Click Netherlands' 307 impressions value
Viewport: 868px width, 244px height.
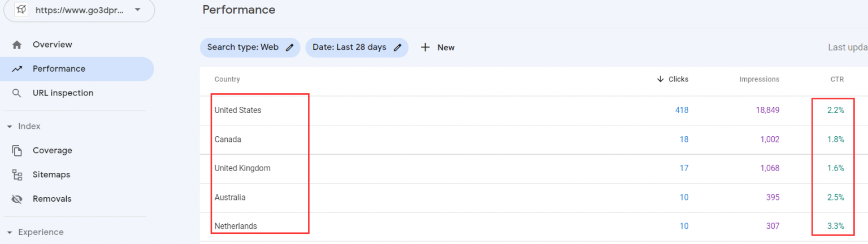(772, 226)
